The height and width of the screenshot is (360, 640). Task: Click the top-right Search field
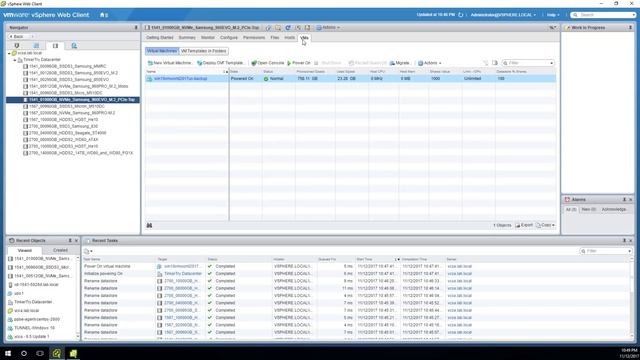[603, 15]
